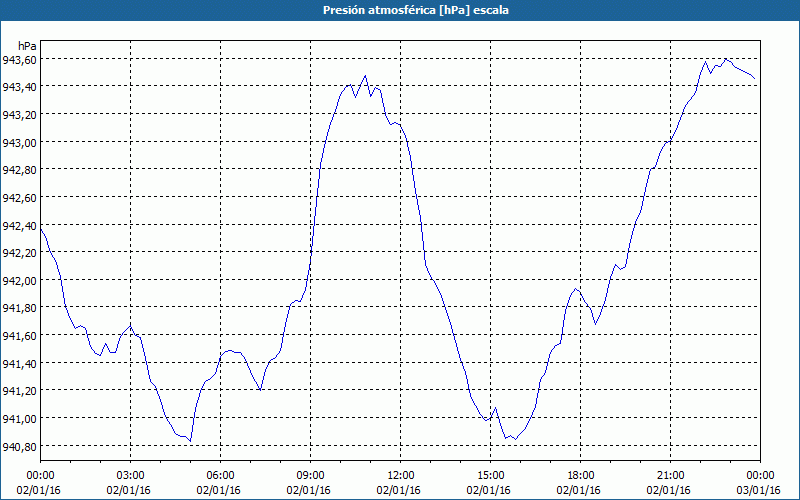Click the 09:00 time label
The height and width of the screenshot is (500, 800).
coord(310,476)
